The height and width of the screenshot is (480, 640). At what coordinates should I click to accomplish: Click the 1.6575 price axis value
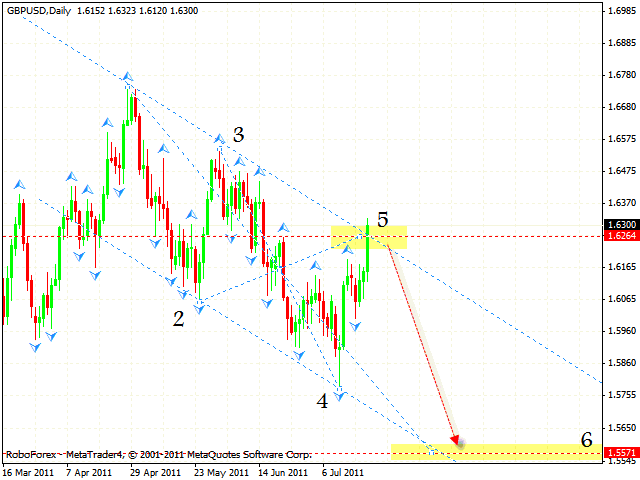[x=622, y=139]
